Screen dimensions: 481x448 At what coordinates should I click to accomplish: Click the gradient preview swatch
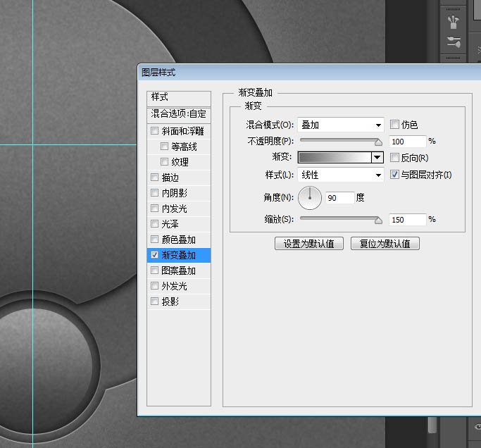click(x=335, y=158)
